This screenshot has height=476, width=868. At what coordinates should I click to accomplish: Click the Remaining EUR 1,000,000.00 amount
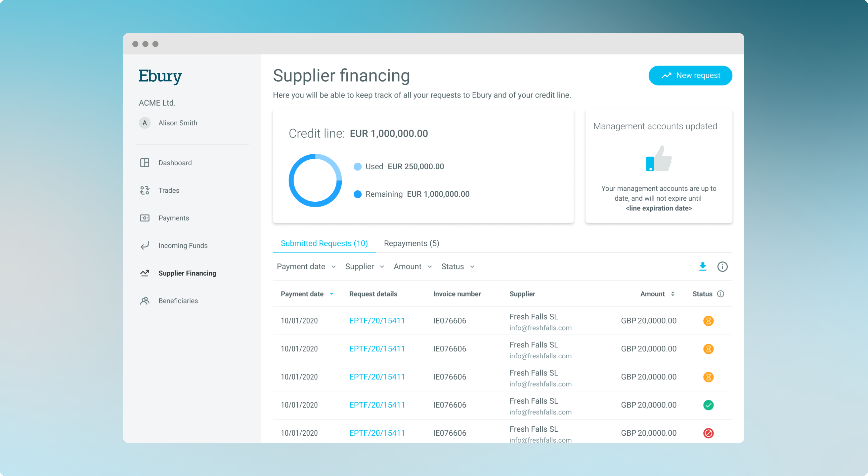(438, 194)
